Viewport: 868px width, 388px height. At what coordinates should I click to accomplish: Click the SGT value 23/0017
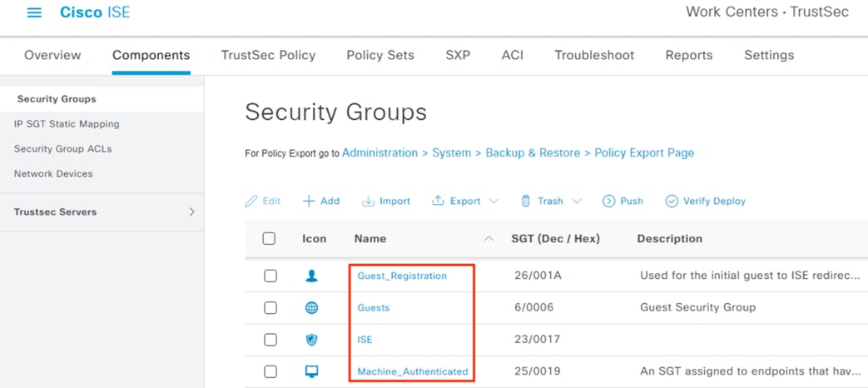coord(537,340)
